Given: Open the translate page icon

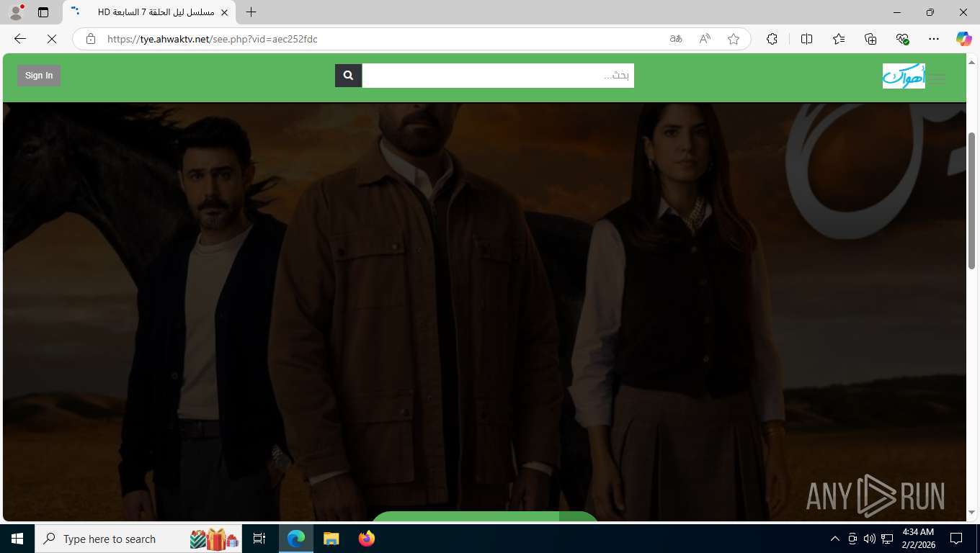Looking at the screenshot, I should [676, 39].
